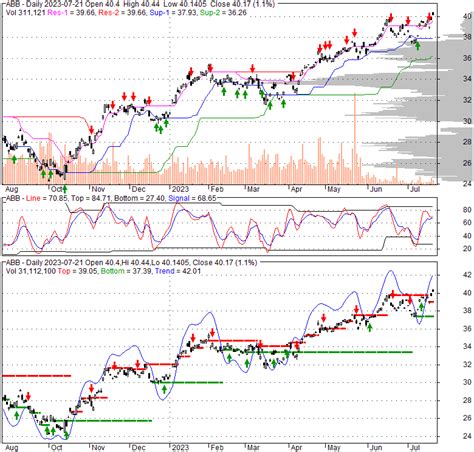The image size is (474, 452).
Task: Click the Trend = 42.01 label
Action: (x=178, y=271)
